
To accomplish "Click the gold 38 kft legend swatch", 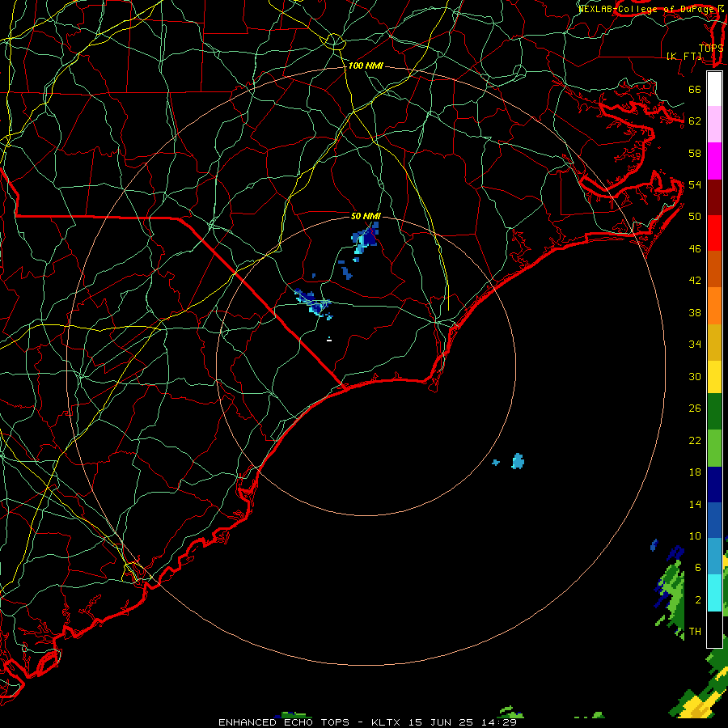I will coord(714,342).
